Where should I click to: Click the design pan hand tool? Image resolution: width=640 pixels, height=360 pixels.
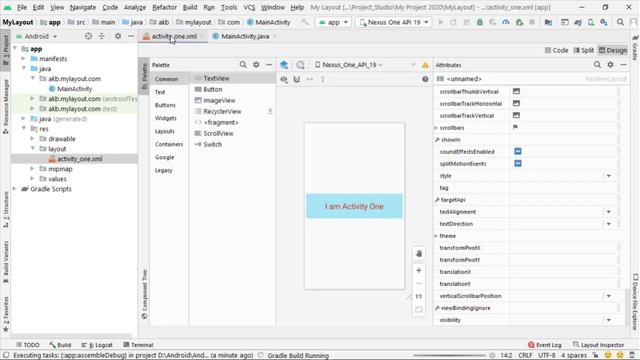pyautogui.click(x=419, y=253)
